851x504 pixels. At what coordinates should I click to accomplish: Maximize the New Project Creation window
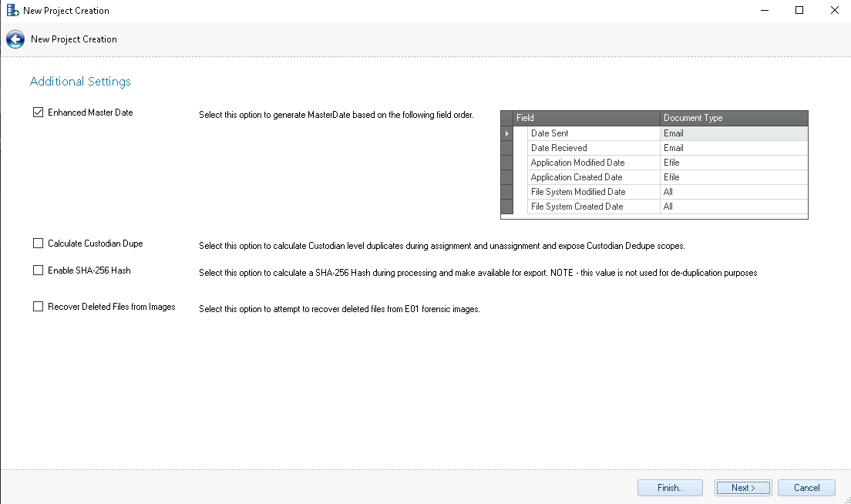[799, 11]
